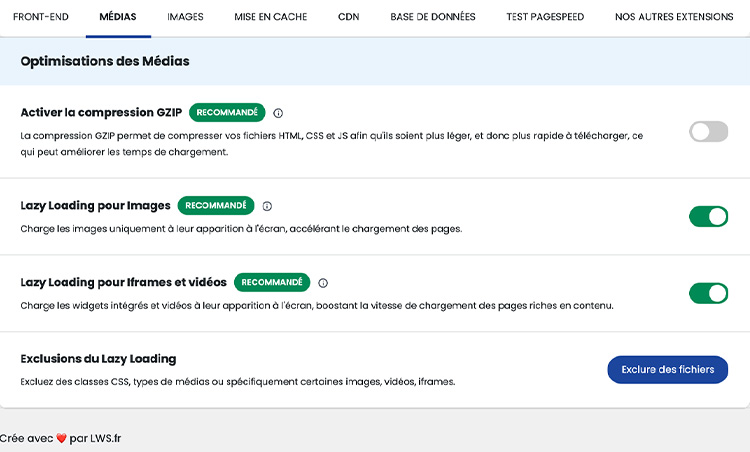Disable Lazy Loading pour Images toggle
750x452 pixels.
click(708, 216)
